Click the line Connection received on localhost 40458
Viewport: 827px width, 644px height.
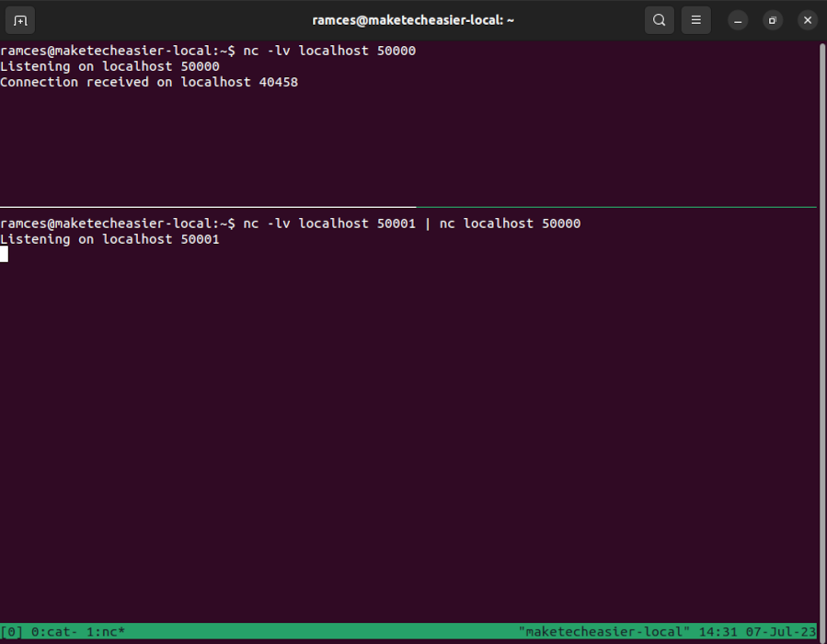pos(149,82)
